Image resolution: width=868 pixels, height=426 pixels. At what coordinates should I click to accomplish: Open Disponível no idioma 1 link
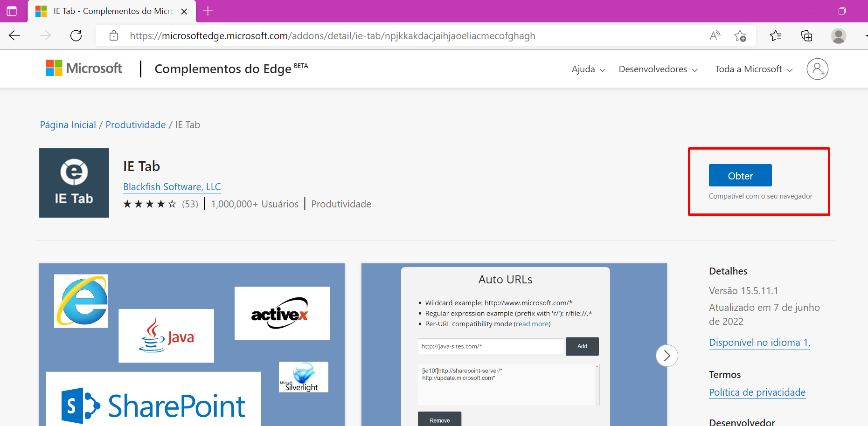pyautogui.click(x=760, y=343)
